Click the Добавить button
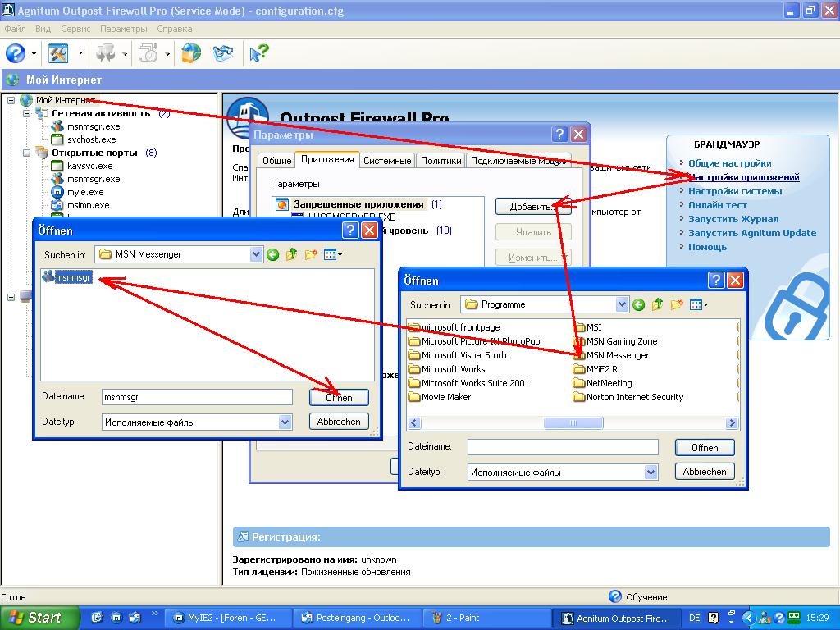Viewport: 840px width, 630px height. click(x=533, y=207)
